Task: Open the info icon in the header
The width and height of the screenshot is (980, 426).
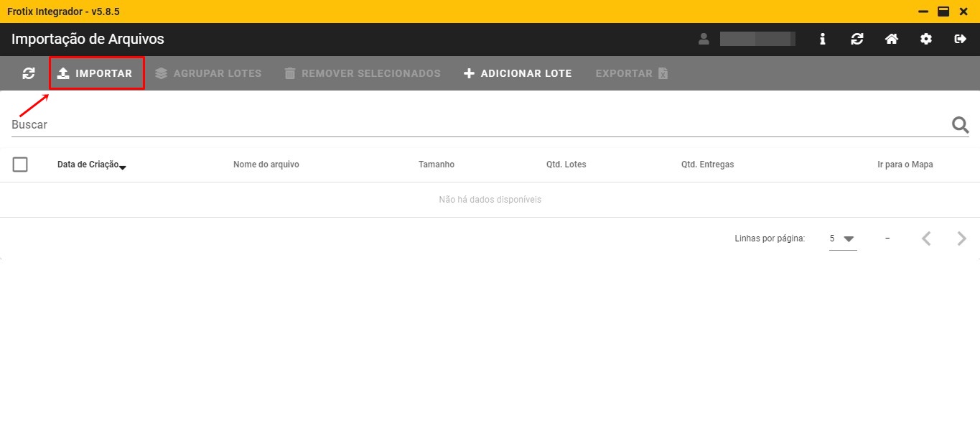Action: point(823,39)
